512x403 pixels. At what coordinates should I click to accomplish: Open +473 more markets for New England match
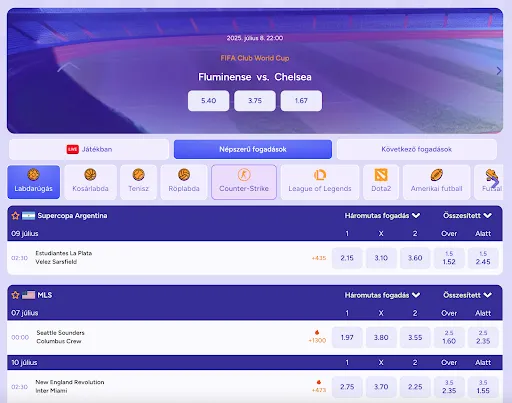pos(319,390)
